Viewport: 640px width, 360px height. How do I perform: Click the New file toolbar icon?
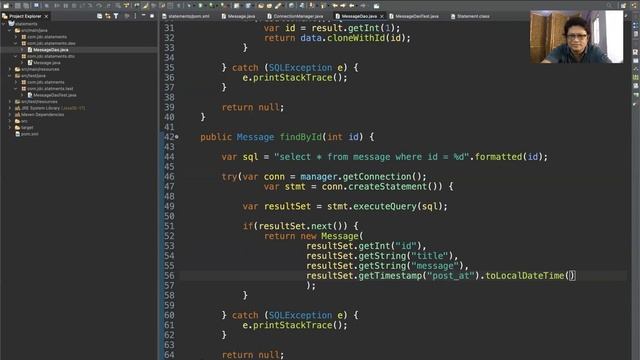coord(6,6)
